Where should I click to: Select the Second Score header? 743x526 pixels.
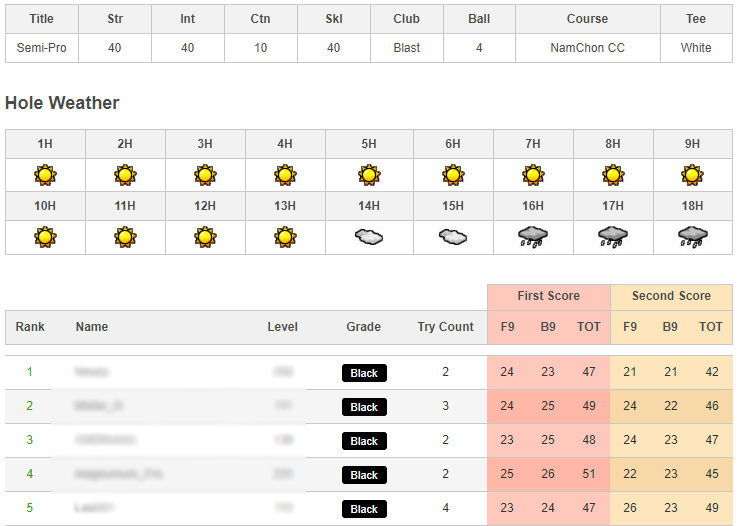[x=671, y=296]
